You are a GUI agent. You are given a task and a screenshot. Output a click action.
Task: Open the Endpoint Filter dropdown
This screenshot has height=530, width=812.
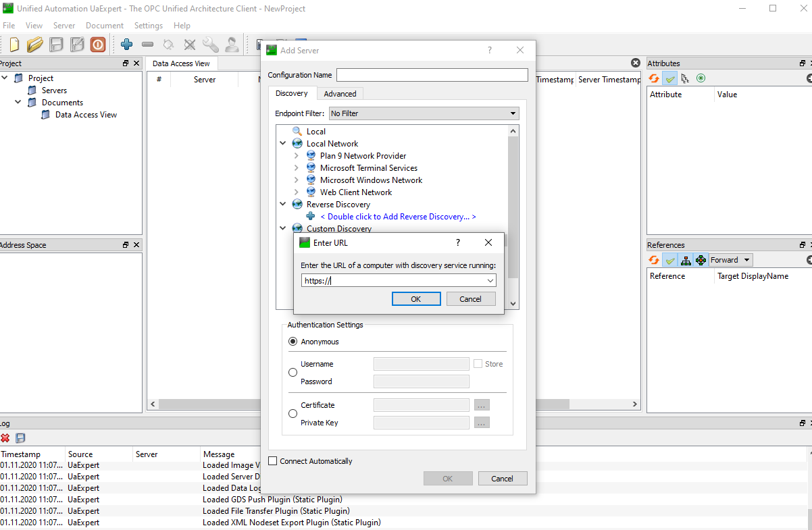[511, 113]
